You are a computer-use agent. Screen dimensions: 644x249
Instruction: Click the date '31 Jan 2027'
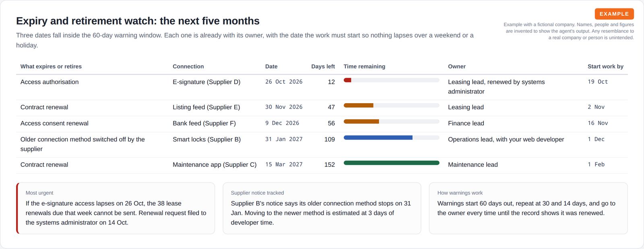(284, 139)
